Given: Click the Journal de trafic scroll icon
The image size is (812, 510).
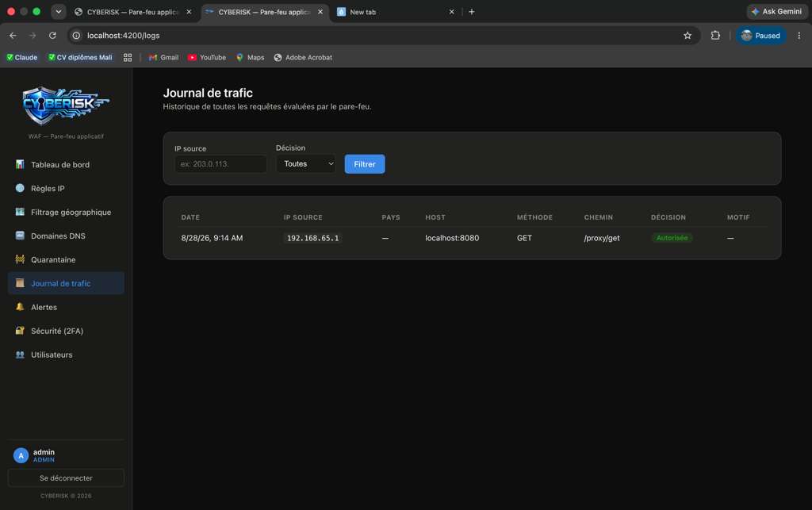Looking at the screenshot, I should 20,283.
